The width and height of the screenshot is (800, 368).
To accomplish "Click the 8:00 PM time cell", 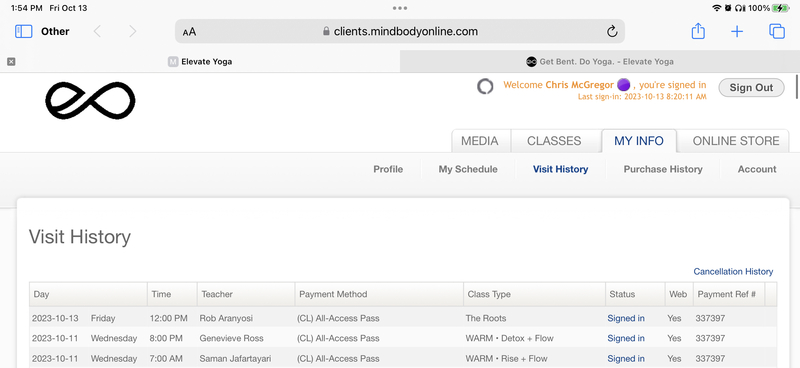I will (166, 338).
